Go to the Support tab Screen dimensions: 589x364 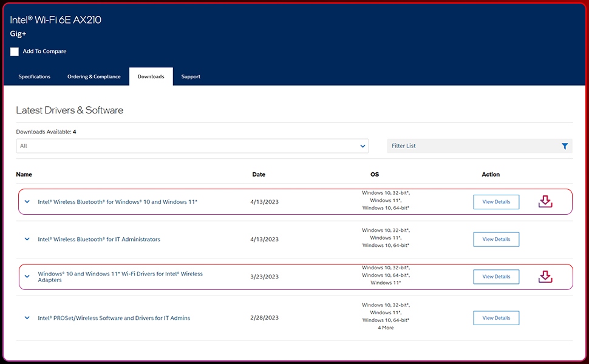tap(191, 76)
